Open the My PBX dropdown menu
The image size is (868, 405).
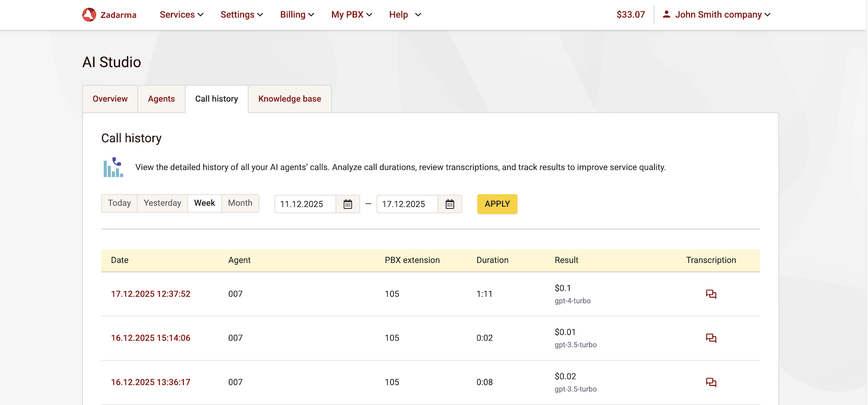tap(352, 15)
